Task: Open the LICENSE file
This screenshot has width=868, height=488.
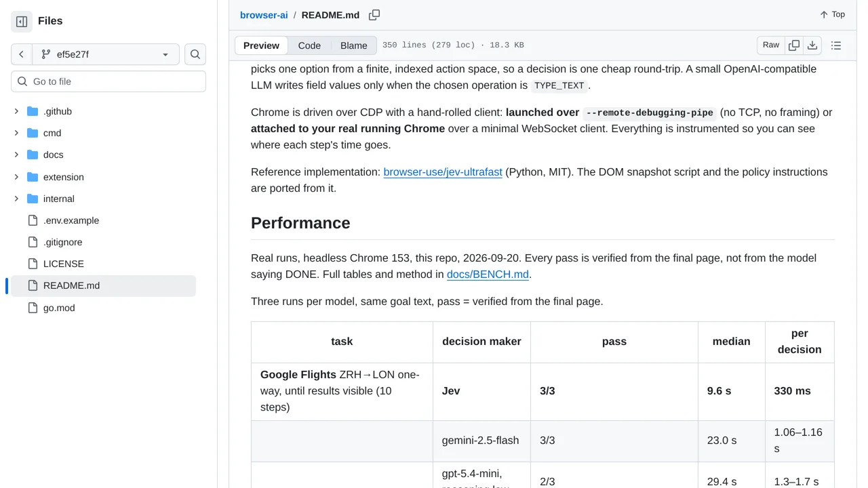Action: click(x=64, y=264)
